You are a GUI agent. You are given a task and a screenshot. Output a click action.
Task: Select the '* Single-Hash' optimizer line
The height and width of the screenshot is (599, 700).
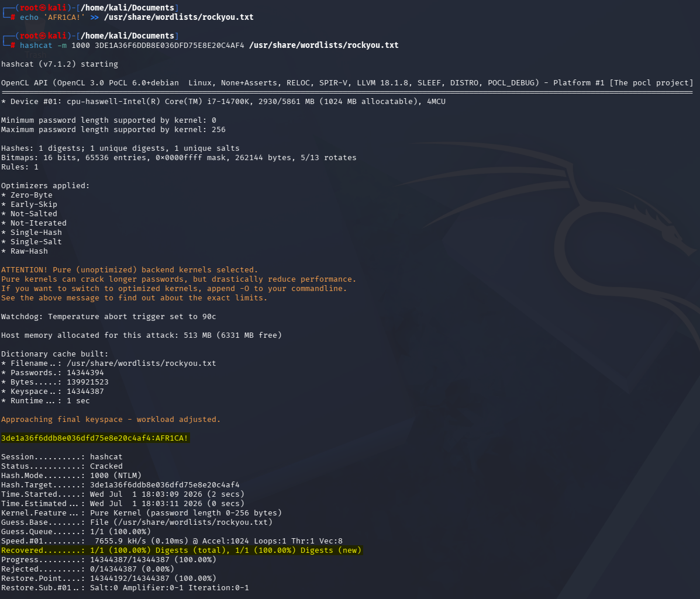click(x=31, y=233)
